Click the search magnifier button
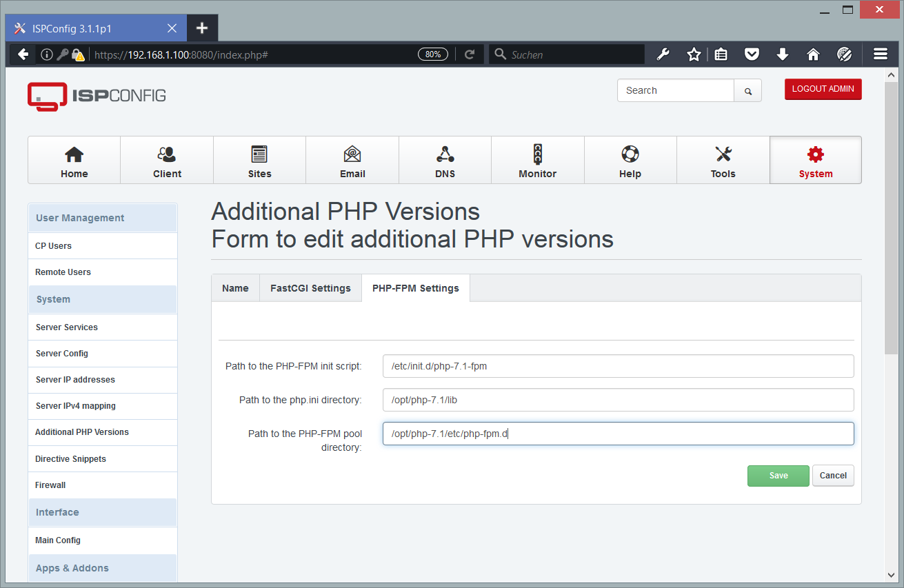Image resolution: width=904 pixels, height=588 pixels. coord(748,91)
